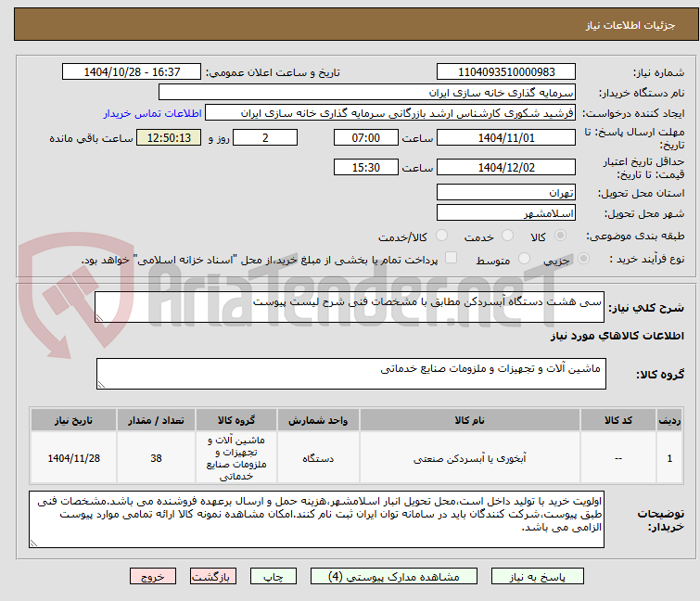Click the resize handle of توضیحات خریدار box
Image resolution: width=700 pixels, height=601 pixels.
click(33, 543)
